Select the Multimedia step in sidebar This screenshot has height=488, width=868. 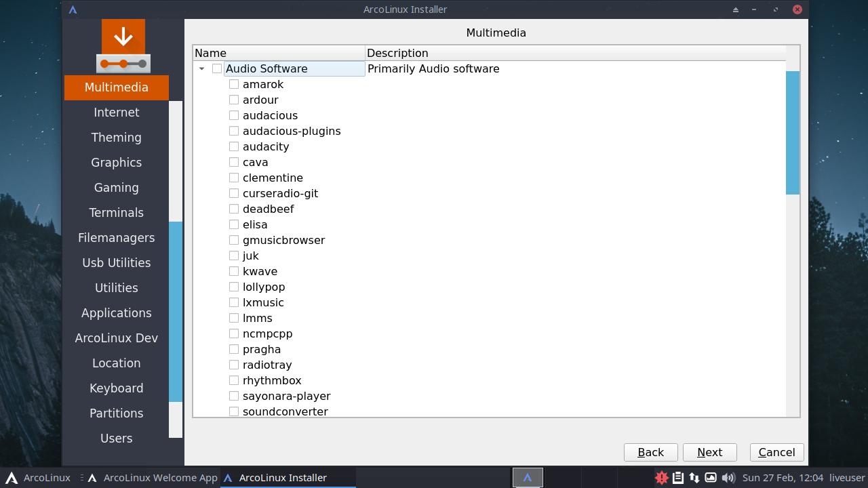[x=117, y=87]
